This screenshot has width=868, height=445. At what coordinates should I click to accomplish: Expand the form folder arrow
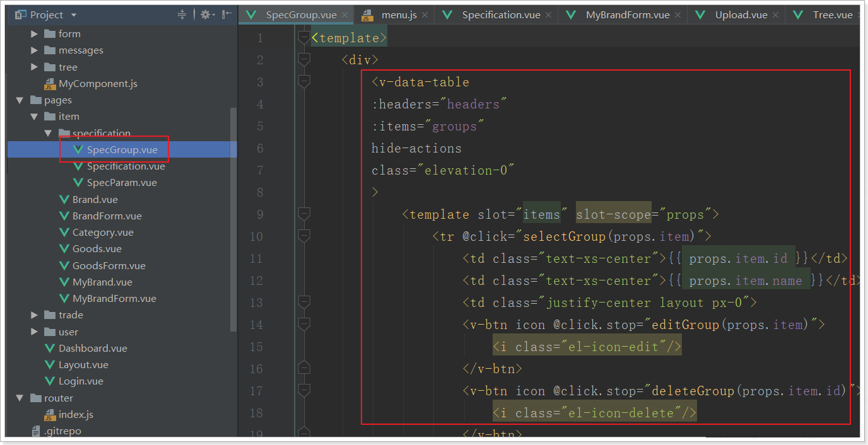point(35,34)
